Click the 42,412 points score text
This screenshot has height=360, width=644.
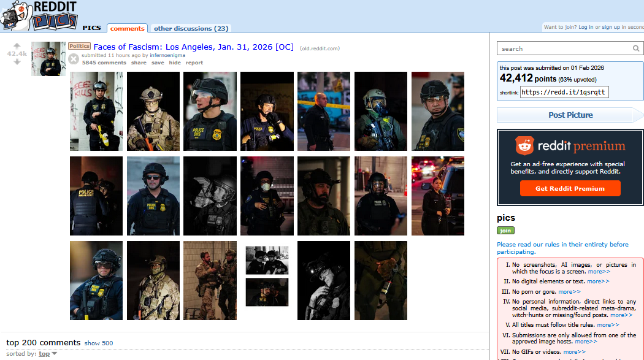pos(527,78)
